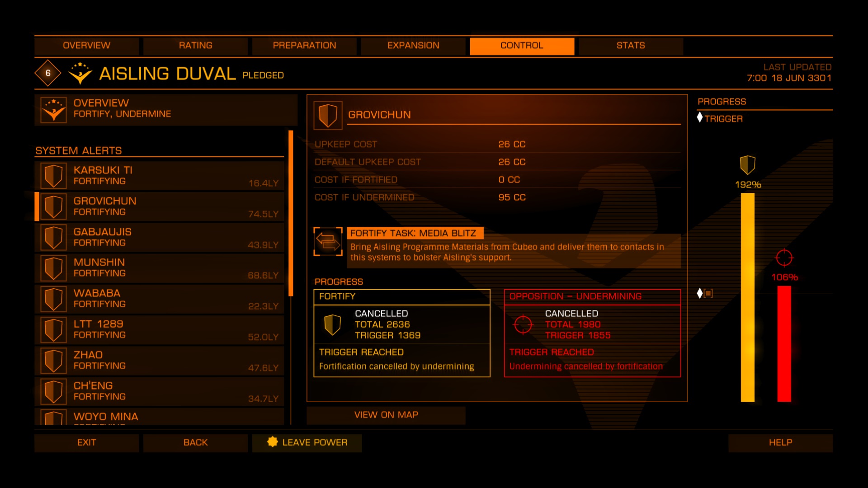The image size is (868, 488).
Task: Click the red undermining crosshair icon above 106%
Action: click(x=784, y=258)
